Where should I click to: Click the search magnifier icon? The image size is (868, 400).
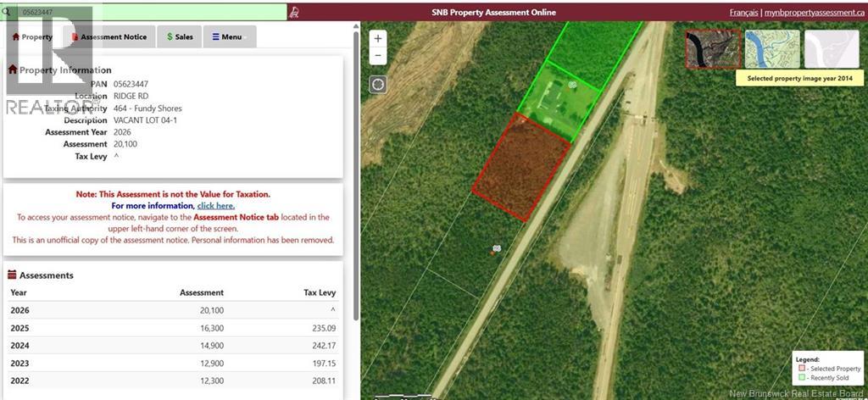click(x=6, y=12)
